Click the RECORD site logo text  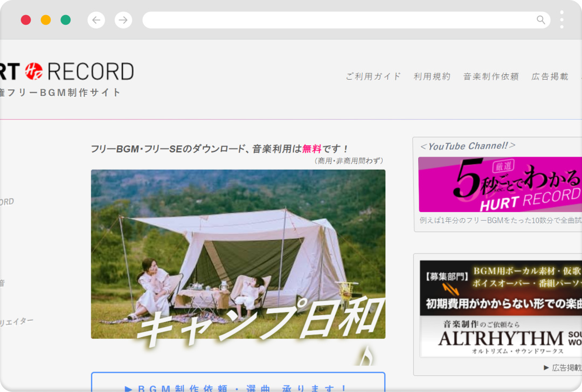(x=91, y=72)
